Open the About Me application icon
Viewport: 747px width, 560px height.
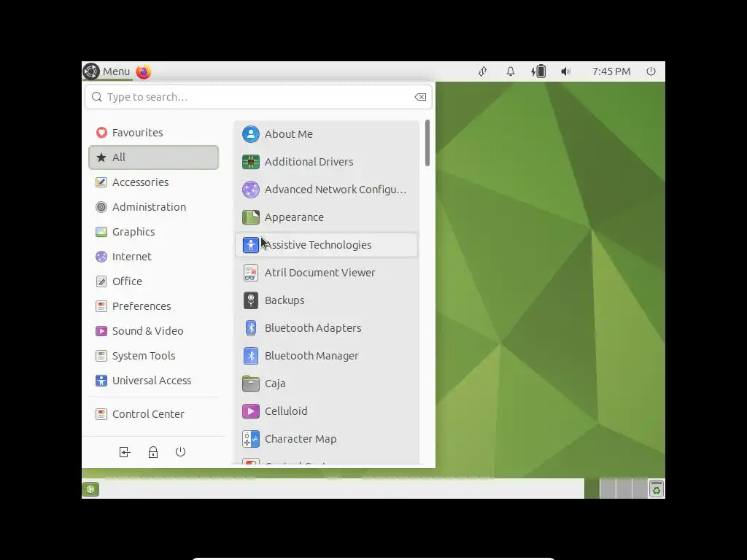pos(251,134)
